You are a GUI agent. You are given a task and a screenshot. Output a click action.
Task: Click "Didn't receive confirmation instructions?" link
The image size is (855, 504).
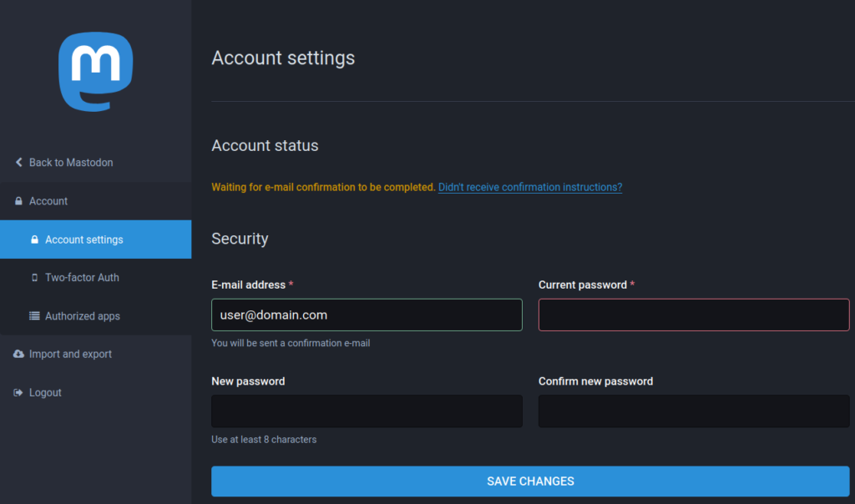coord(529,187)
